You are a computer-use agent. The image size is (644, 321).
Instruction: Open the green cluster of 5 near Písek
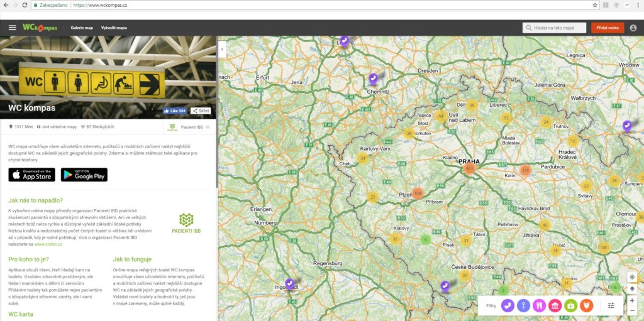pyautogui.click(x=426, y=239)
